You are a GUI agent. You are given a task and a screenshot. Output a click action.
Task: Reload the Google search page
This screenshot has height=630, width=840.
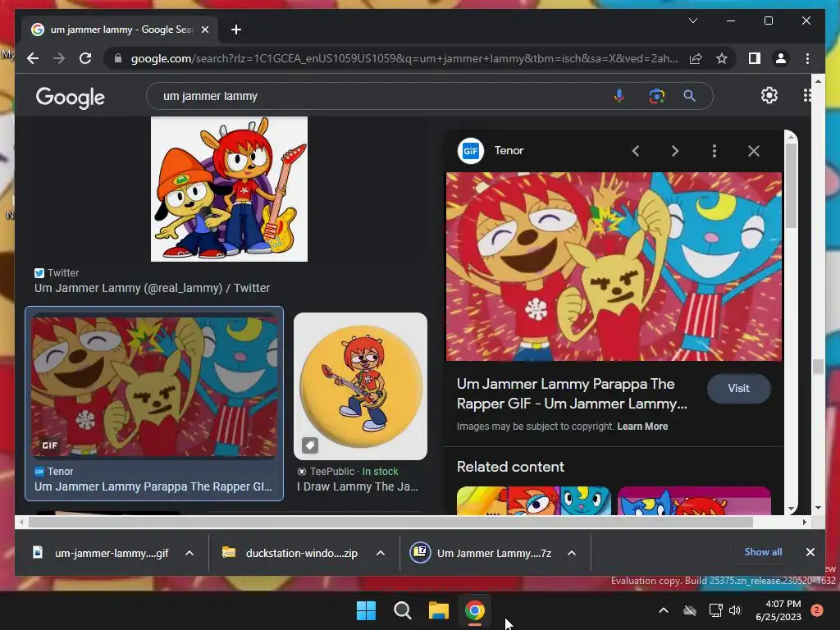tap(85, 58)
